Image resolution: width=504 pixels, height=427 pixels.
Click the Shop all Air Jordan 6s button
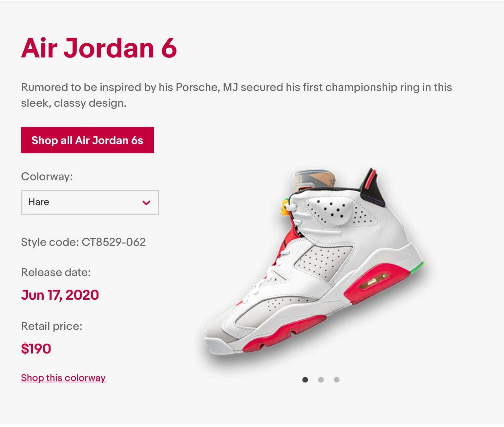pos(87,140)
